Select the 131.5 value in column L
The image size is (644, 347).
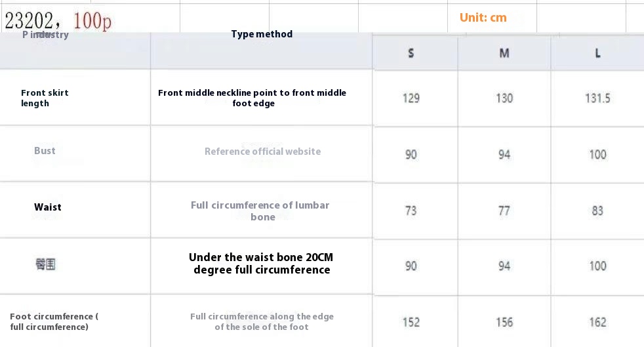pyautogui.click(x=597, y=98)
